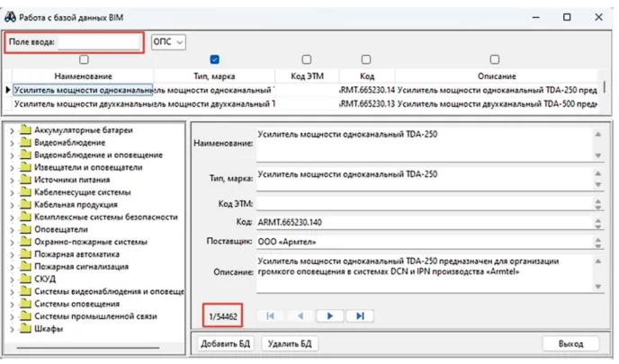Go to first record navigation button
This screenshot has height=364, width=619.
click(x=270, y=316)
